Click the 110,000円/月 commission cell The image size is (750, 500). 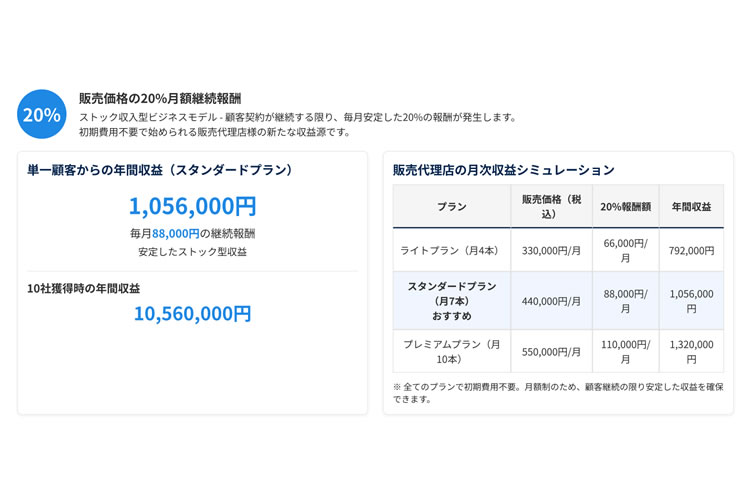pyautogui.click(x=625, y=351)
